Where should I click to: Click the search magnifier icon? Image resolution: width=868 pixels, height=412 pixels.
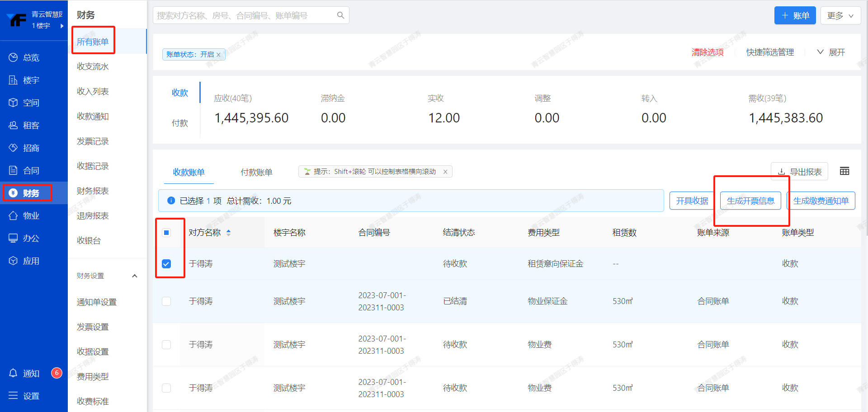[340, 15]
